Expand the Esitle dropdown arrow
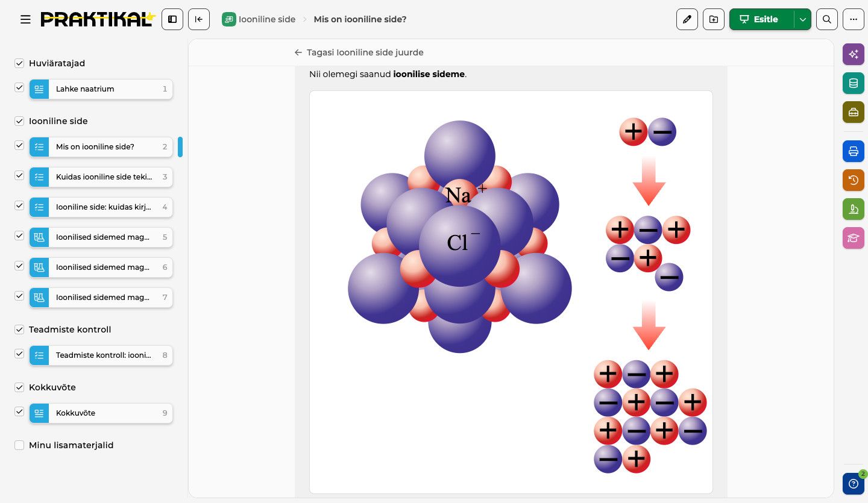This screenshot has width=868, height=503. 803,19
